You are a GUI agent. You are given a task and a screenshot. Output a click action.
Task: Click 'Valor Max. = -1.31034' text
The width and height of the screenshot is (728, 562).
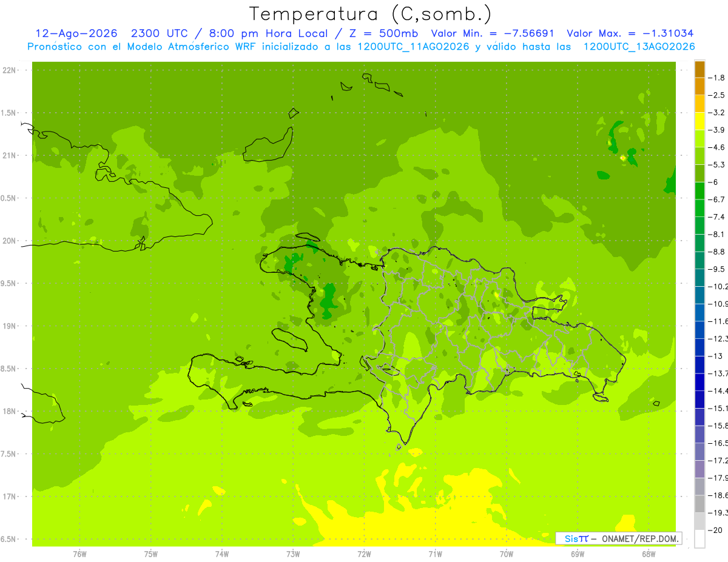click(630, 33)
